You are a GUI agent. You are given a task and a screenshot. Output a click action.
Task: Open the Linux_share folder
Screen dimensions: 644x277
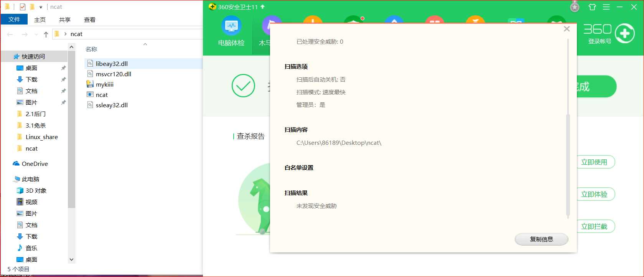click(x=41, y=137)
